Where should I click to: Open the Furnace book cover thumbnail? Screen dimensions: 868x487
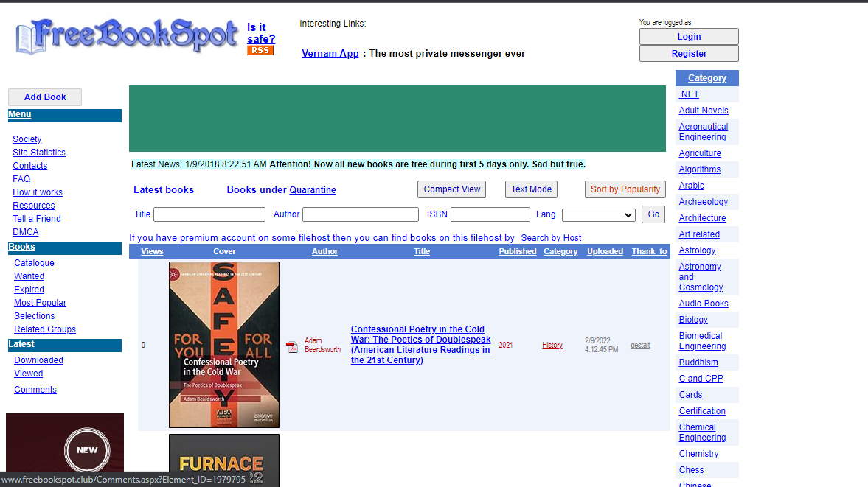[x=224, y=460]
